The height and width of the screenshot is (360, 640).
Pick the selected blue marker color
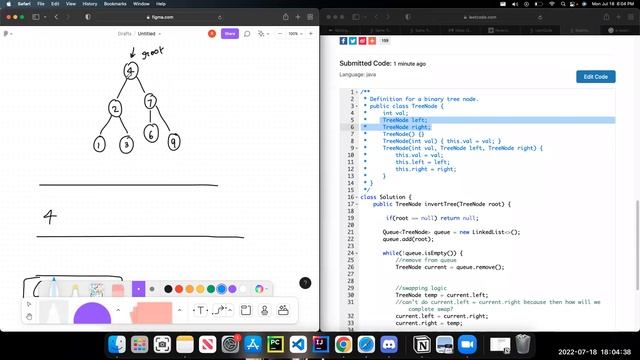click(x=221, y=289)
